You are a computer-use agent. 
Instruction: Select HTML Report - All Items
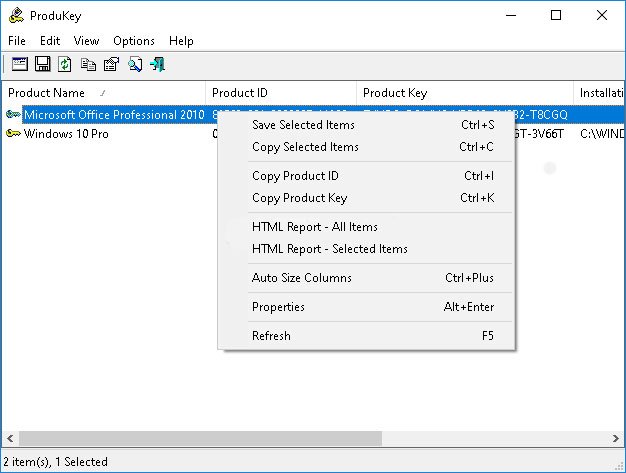[314, 227]
